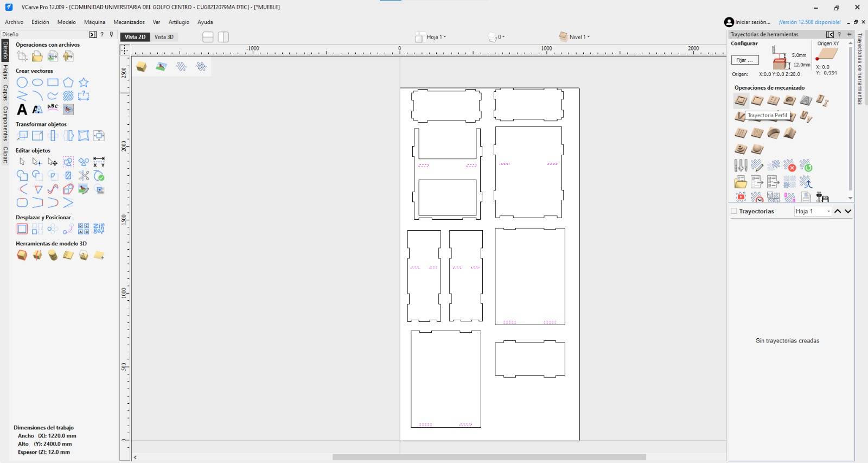Click the scissors trim tool

coord(84,175)
